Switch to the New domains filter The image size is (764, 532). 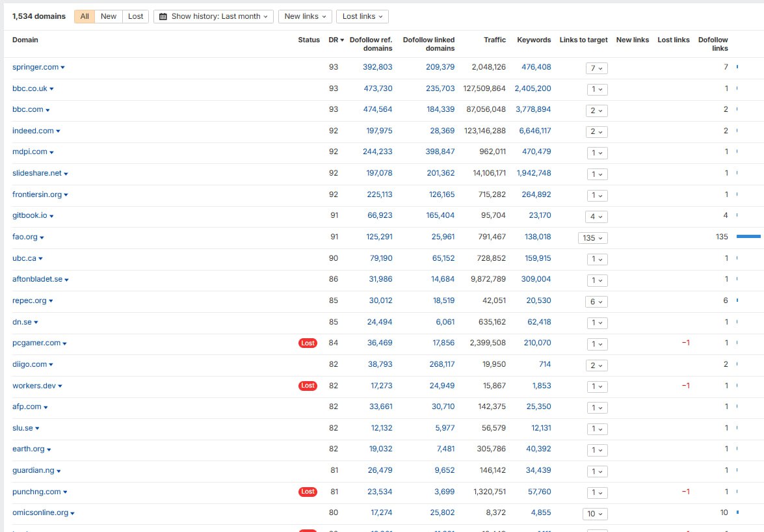pos(109,16)
